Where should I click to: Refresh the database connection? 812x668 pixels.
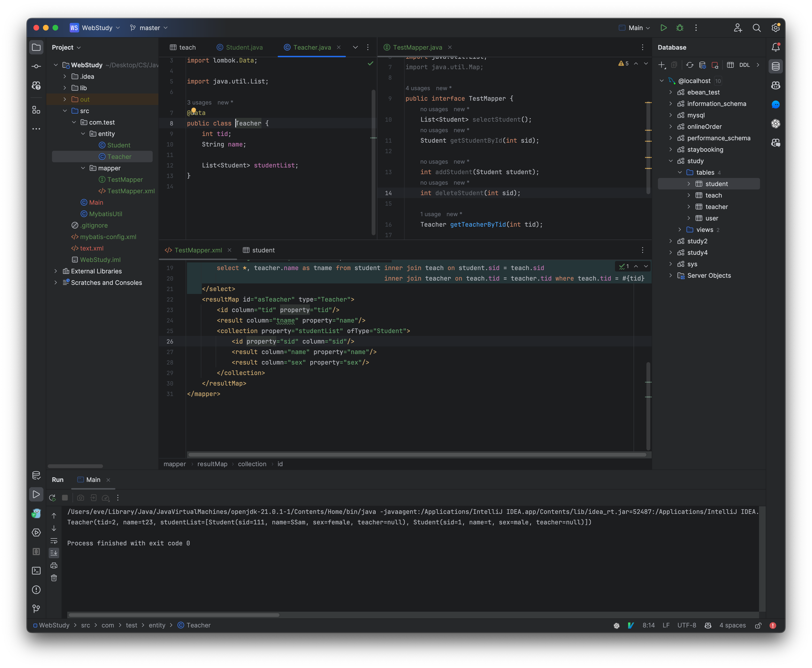(690, 65)
